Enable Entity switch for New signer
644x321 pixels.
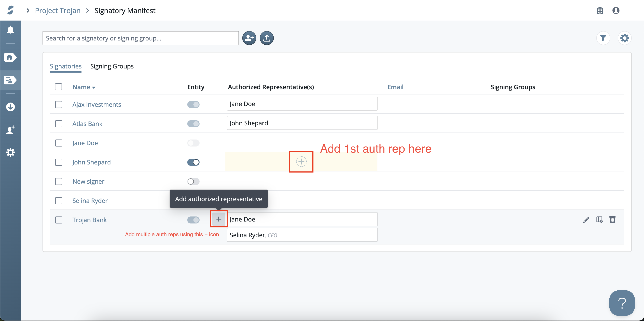coord(193,181)
